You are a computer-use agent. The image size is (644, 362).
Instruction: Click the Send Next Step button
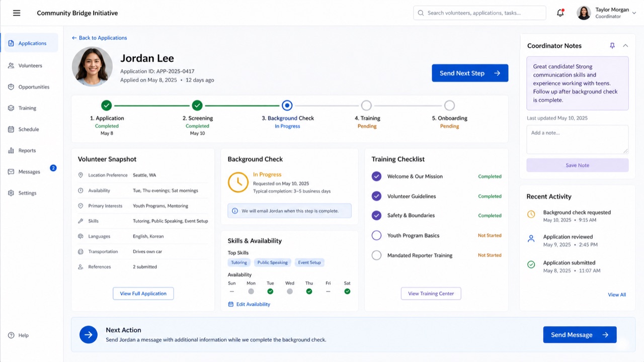tap(470, 73)
